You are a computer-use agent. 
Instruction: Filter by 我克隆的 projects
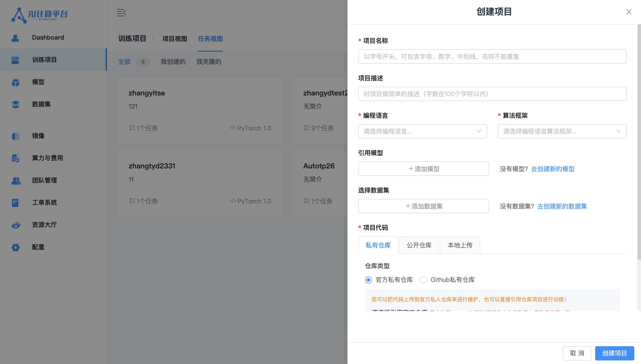pos(209,62)
